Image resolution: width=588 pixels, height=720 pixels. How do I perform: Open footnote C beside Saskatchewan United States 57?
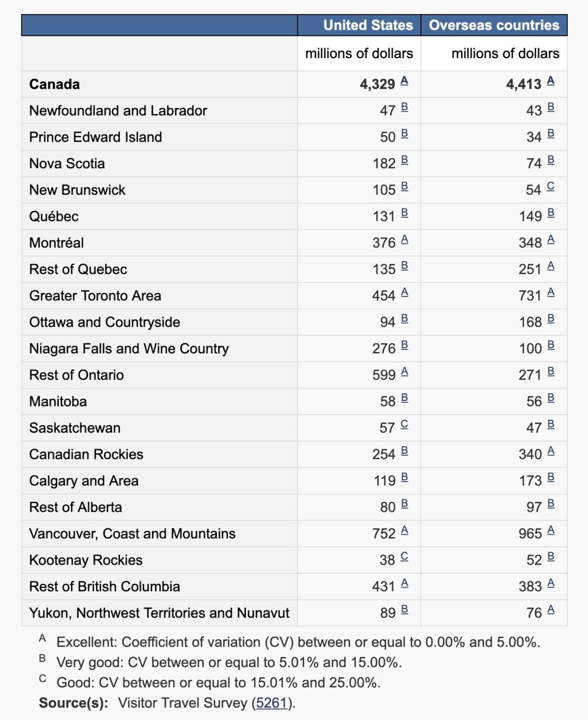(404, 425)
